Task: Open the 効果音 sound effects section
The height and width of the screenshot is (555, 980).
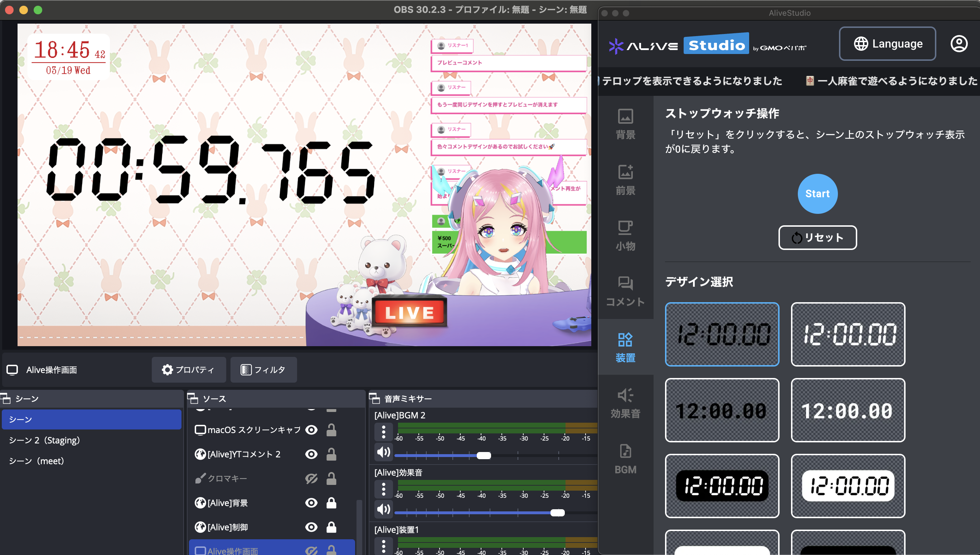Action: [x=625, y=403]
